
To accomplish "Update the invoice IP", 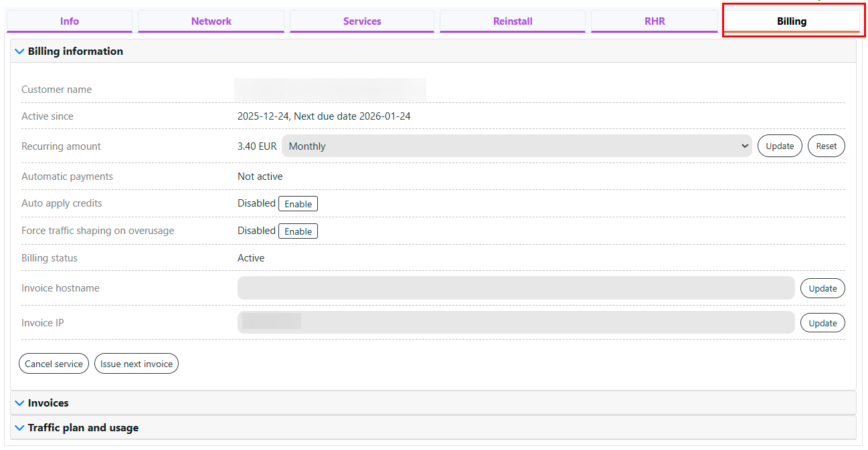I will (822, 323).
